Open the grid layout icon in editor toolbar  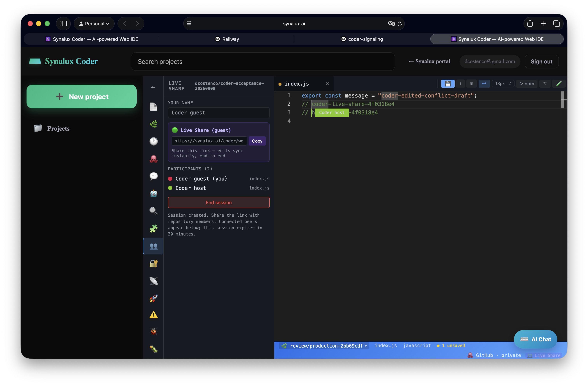tap(471, 84)
